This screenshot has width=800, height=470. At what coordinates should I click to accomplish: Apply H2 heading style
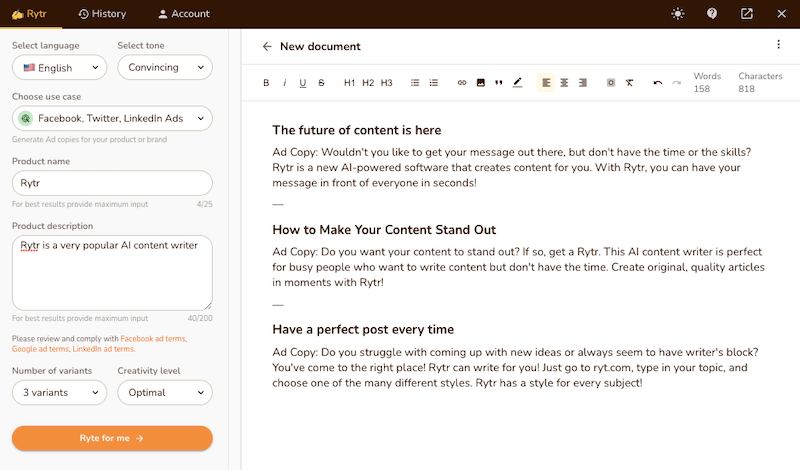click(x=368, y=83)
